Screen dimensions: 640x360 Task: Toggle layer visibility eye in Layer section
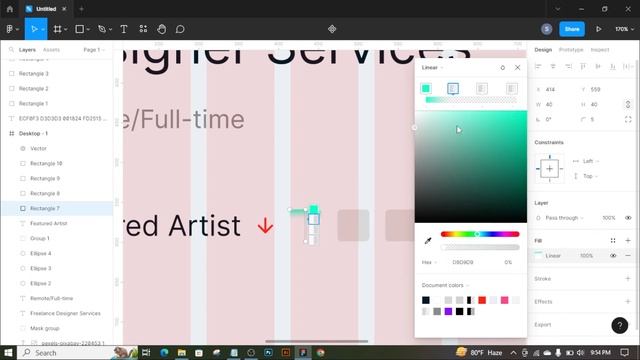[628, 218]
